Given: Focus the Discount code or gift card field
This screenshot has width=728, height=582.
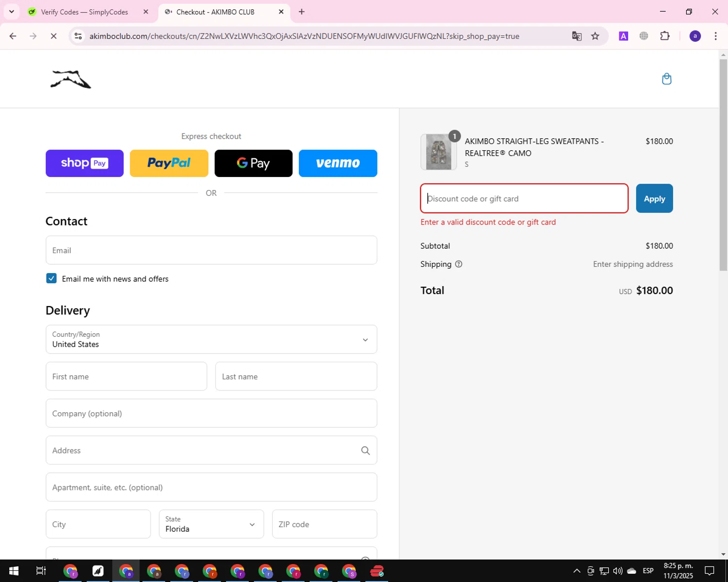Looking at the screenshot, I should coord(524,198).
